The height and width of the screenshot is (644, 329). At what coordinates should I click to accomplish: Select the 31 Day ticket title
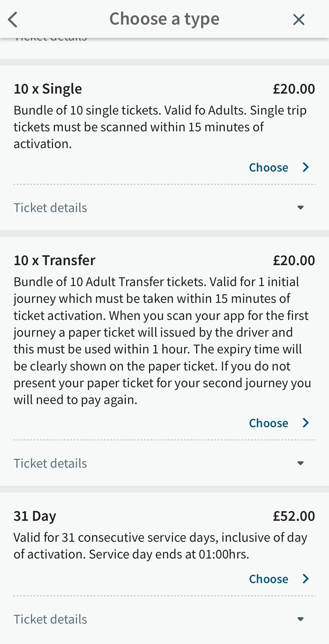pyautogui.click(x=35, y=516)
